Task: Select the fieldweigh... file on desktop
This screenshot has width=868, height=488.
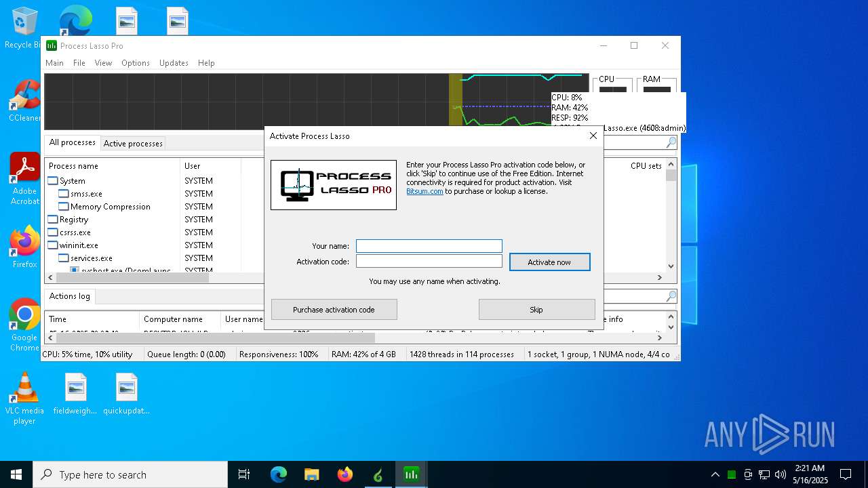Action: (x=75, y=394)
